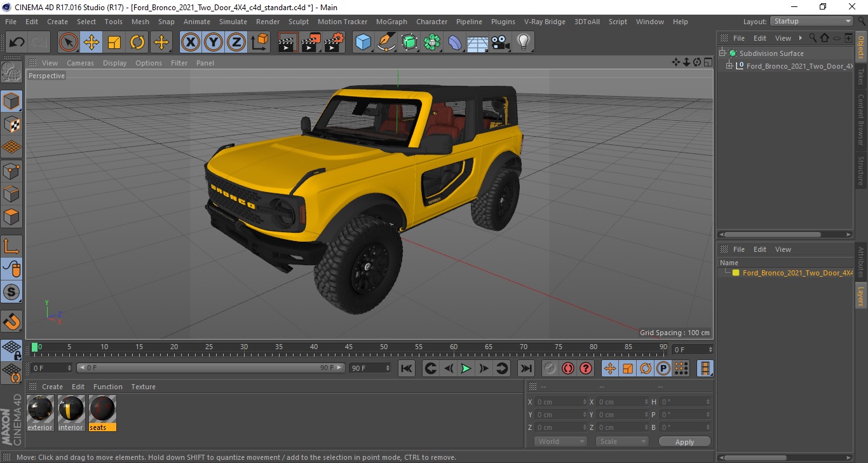Open the V-Ray Bridge menu
This screenshot has width=868, height=463.
click(x=545, y=22)
